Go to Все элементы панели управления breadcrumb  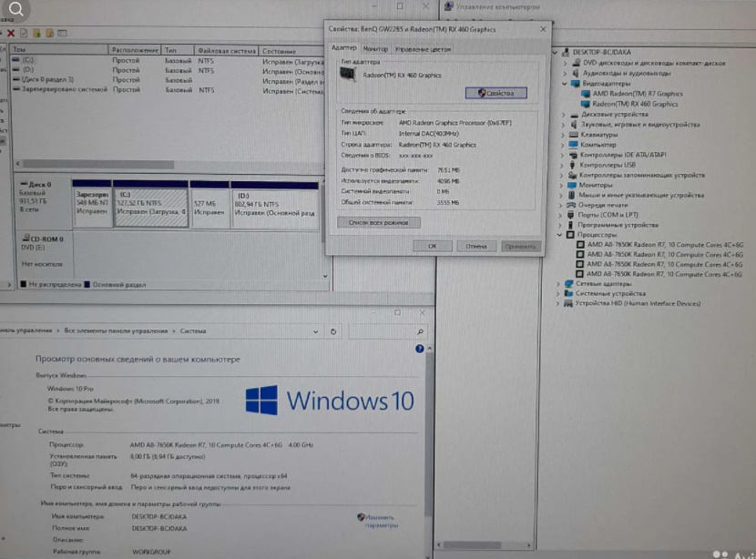[x=116, y=330]
